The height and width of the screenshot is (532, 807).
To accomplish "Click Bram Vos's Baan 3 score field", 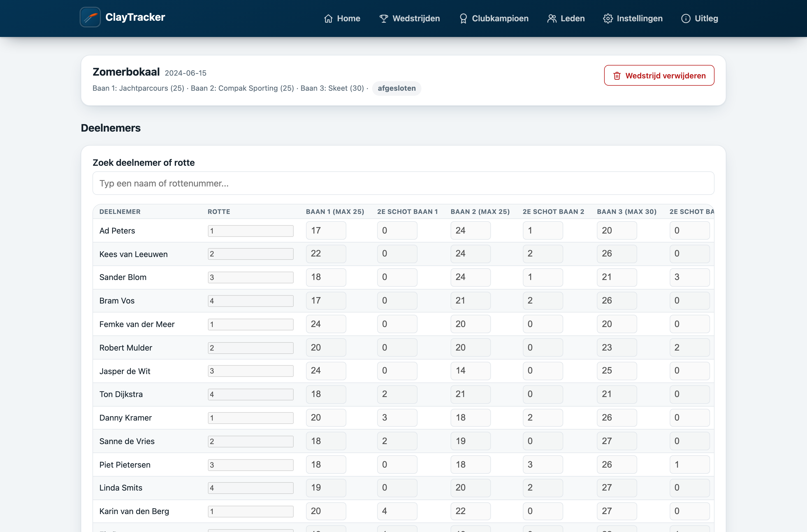I will tap(617, 301).
